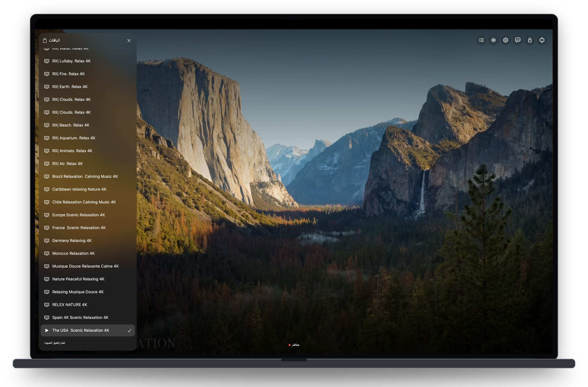Select Germany Relaxing 4K channel
Viewport: 588px width, 387px height.
click(88, 241)
